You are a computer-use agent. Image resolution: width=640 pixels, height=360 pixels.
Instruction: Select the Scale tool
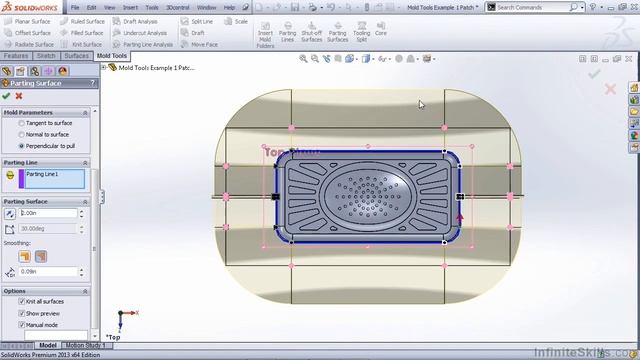click(236, 21)
